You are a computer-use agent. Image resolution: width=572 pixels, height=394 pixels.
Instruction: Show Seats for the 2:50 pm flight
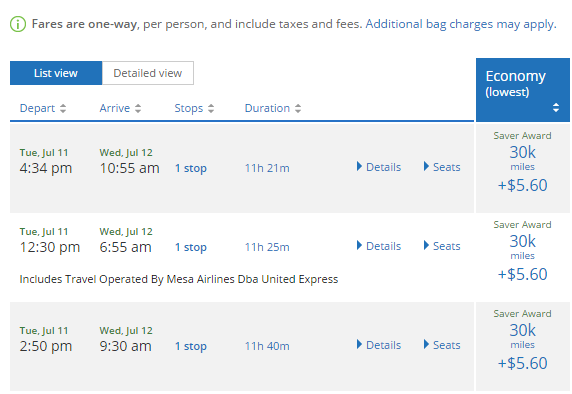point(442,345)
